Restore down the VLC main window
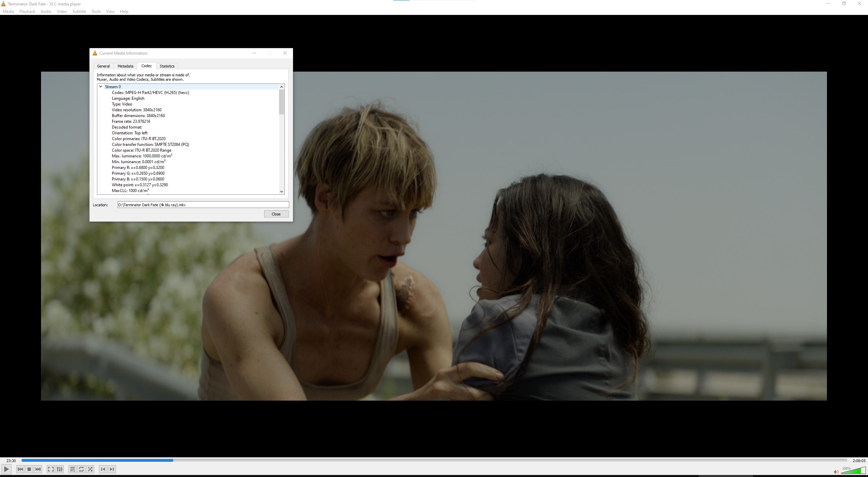 844,4
